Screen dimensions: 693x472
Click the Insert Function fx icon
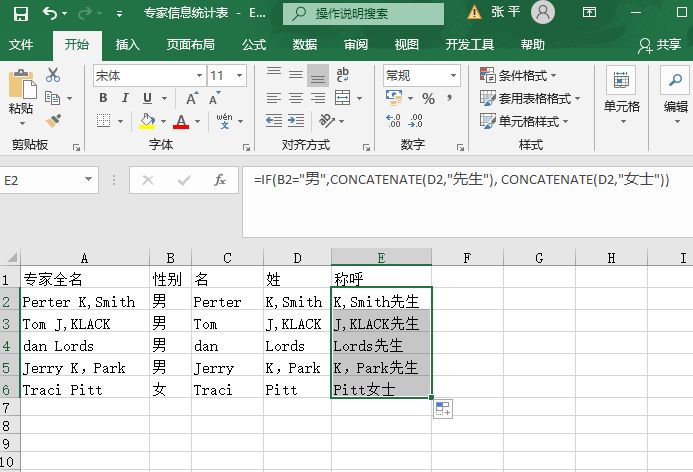tap(220, 180)
